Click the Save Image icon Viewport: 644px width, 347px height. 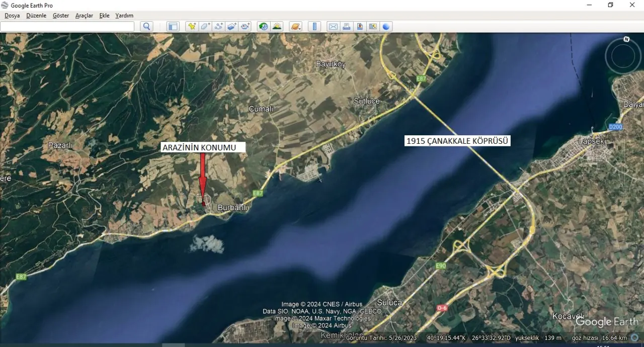tap(360, 27)
